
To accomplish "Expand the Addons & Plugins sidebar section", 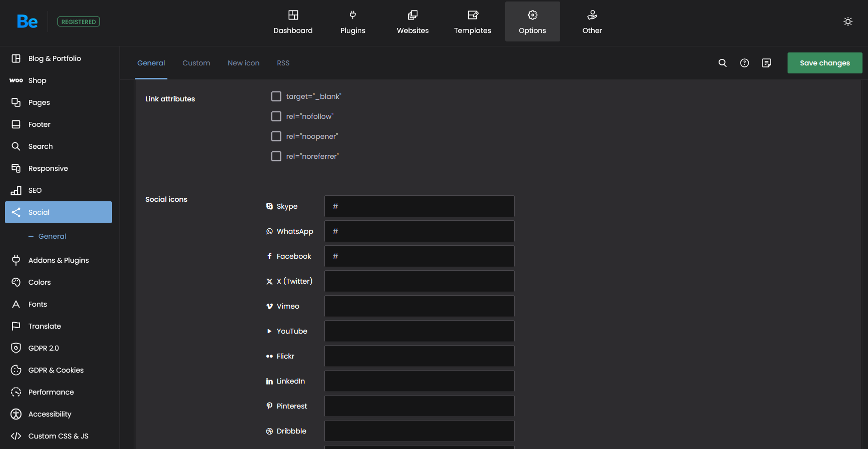I will coord(58,260).
